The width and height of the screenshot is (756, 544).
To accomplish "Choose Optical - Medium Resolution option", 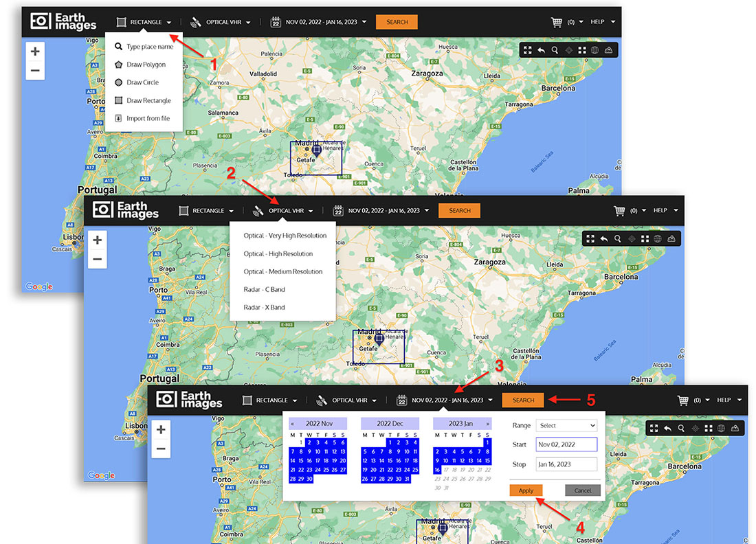I will (282, 271).
